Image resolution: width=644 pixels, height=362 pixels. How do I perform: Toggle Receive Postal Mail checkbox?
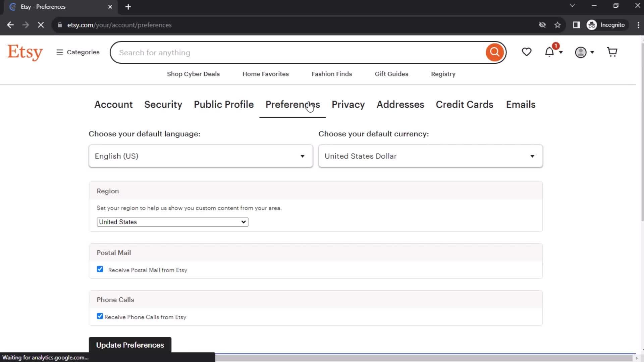(100, 269)
